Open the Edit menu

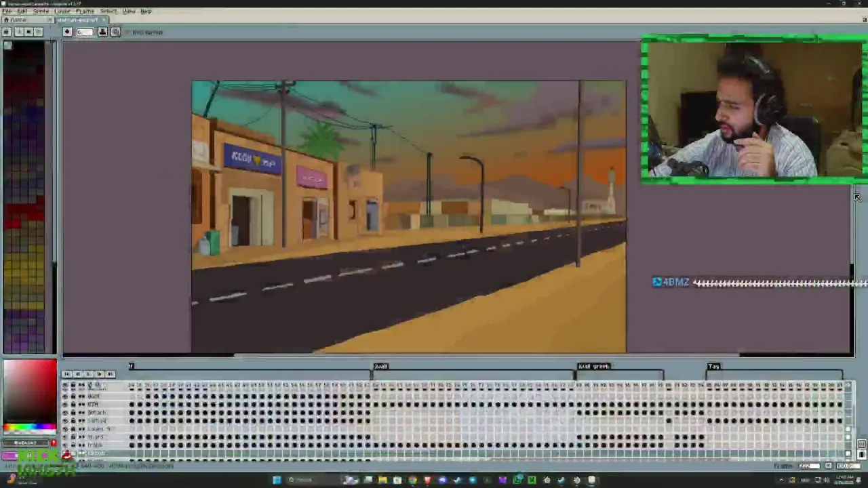coord(22,12)
